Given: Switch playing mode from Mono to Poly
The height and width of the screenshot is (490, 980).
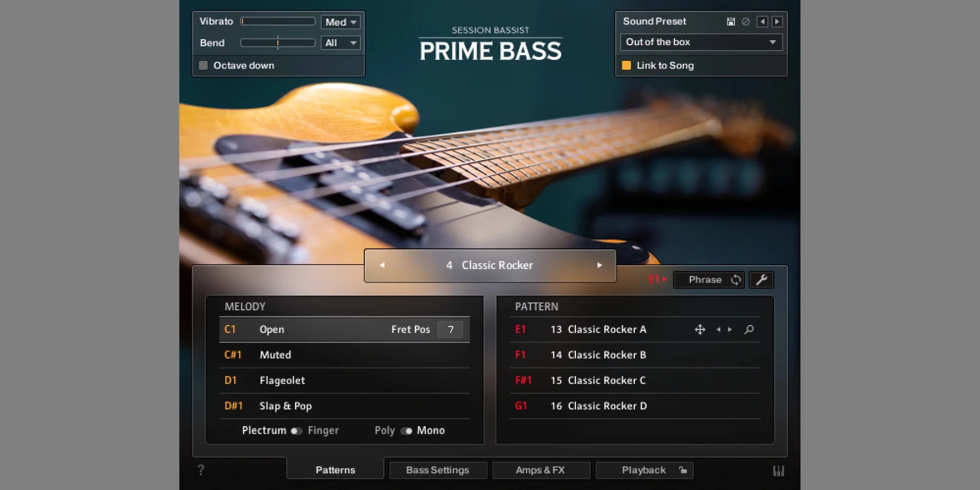Looking at the screenshot, I should [x=407, y=430].
